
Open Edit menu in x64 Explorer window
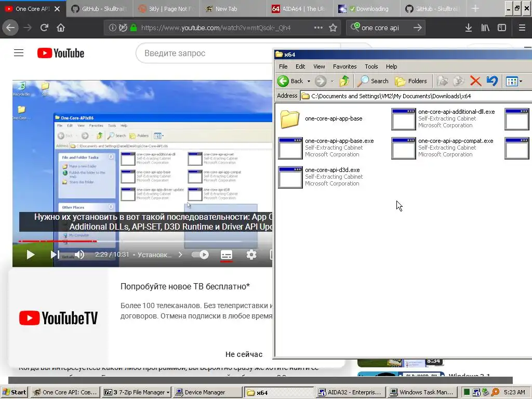300,66
